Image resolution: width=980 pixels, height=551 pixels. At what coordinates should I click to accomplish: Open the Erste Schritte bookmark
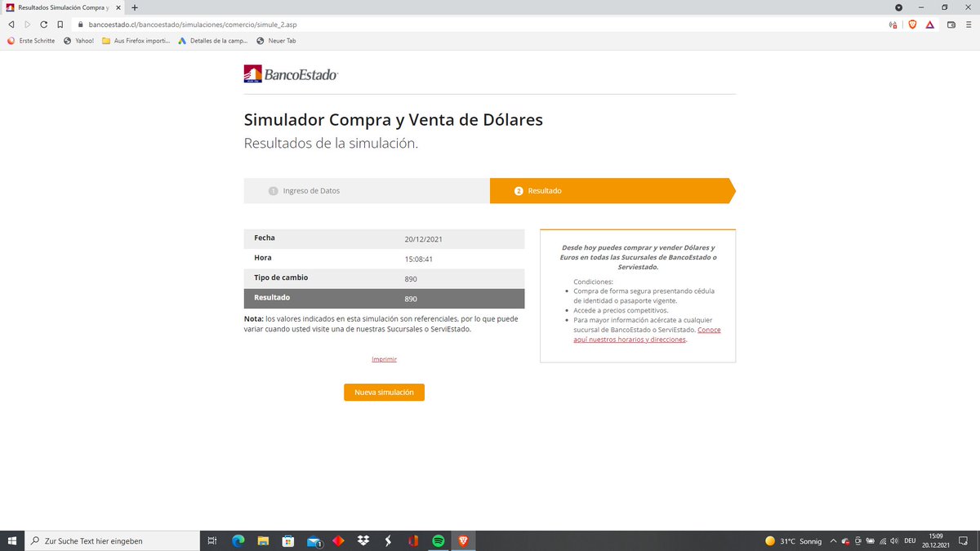31,41
